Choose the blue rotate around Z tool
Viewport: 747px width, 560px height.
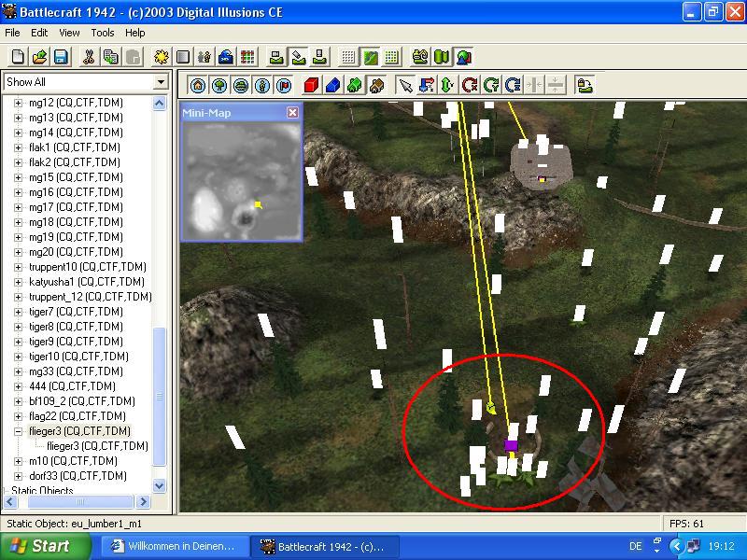point(513,85)
